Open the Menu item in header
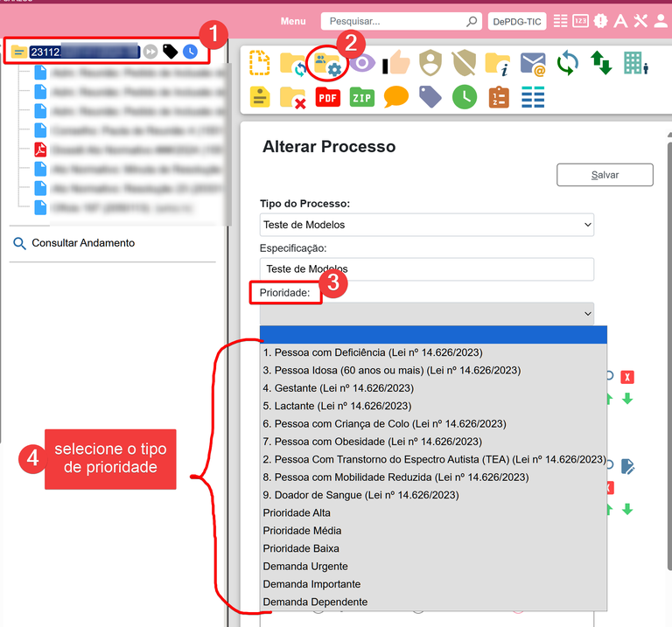 pyautogui.click(x=293, y=21)
